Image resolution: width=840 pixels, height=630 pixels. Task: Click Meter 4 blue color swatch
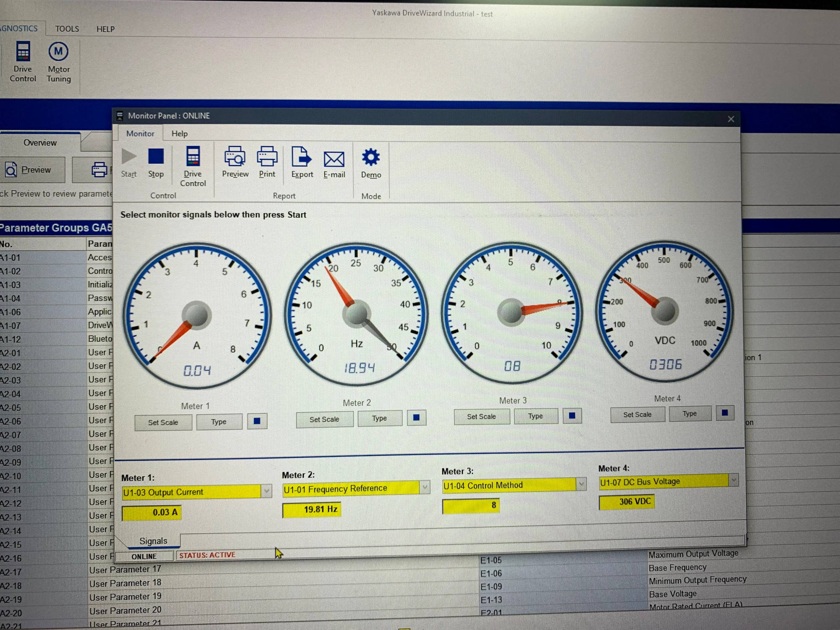725,413
